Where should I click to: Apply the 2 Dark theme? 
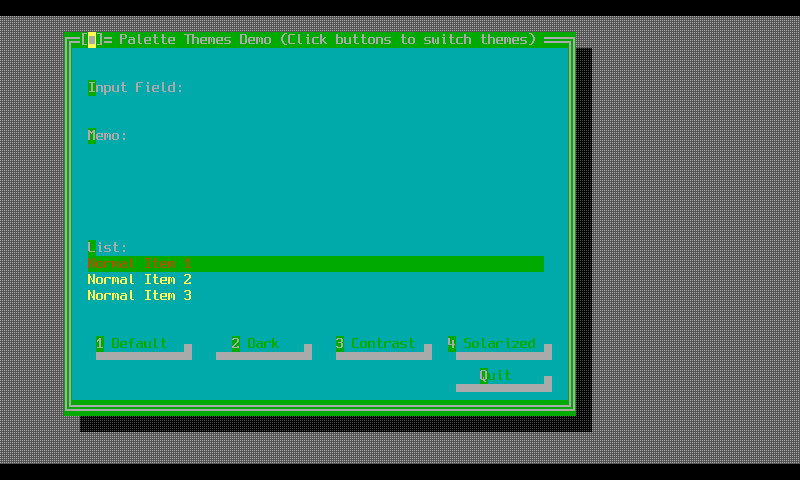point(260,343)
